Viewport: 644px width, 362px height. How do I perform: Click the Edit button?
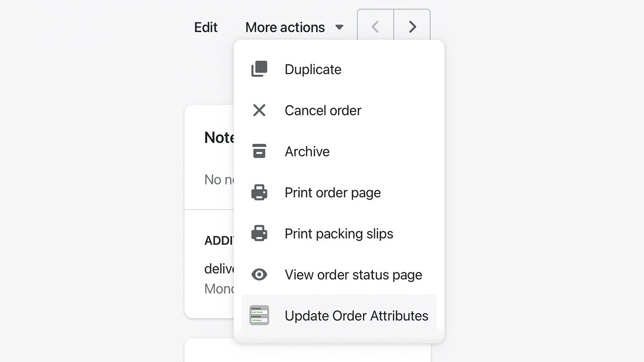coord(205,27)
